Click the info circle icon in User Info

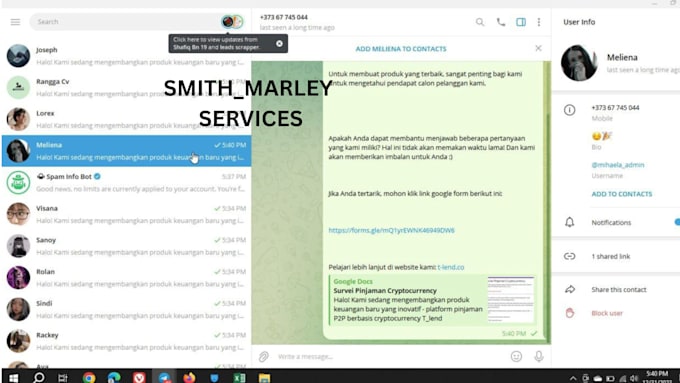click(x=569, y=110)
